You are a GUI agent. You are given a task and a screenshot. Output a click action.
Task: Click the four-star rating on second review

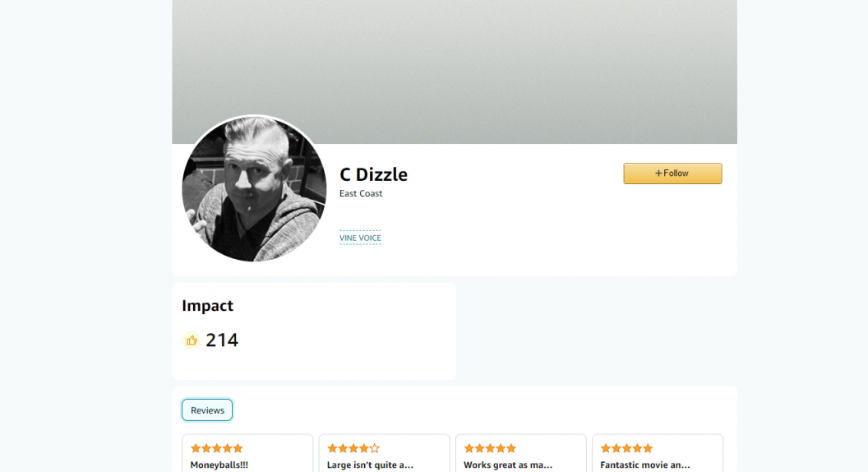(x=353, y=448)
